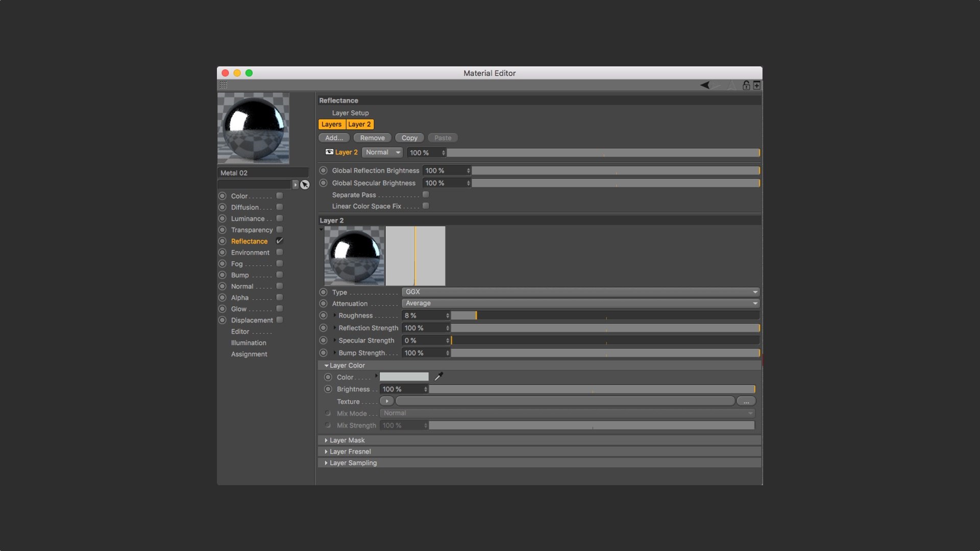Screen dimensions: 980x551
Task: Collapse the Layer Color section
Action: tap(540, 365)
